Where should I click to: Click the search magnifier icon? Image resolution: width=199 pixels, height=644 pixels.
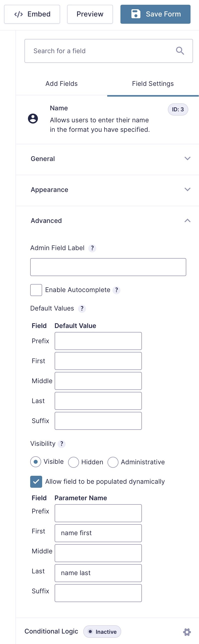point(180,51)
